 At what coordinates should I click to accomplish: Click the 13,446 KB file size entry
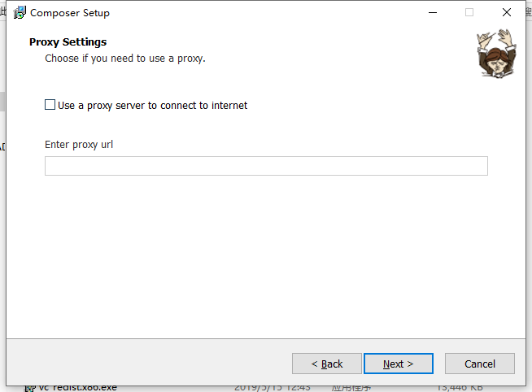(460, 387)
